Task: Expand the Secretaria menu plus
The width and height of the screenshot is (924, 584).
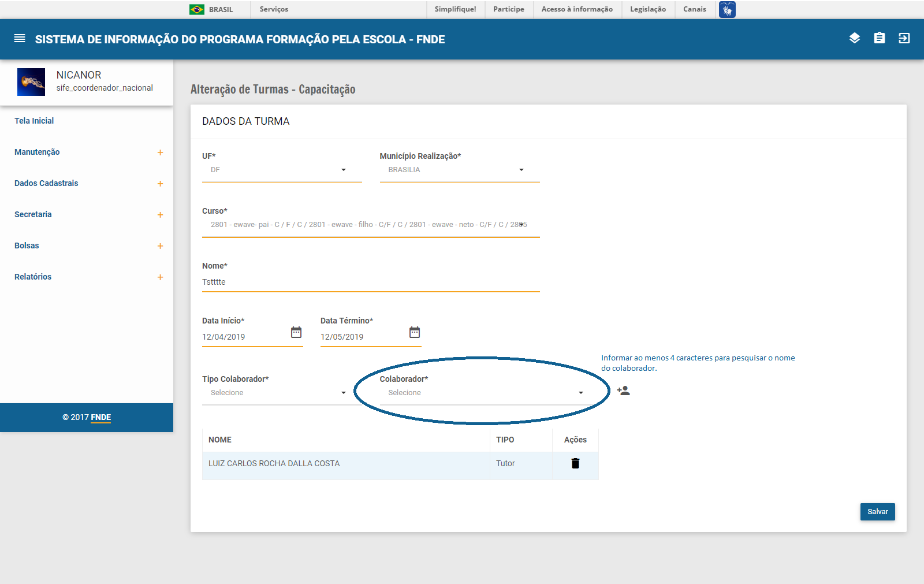Action: (x=160, y=215)
